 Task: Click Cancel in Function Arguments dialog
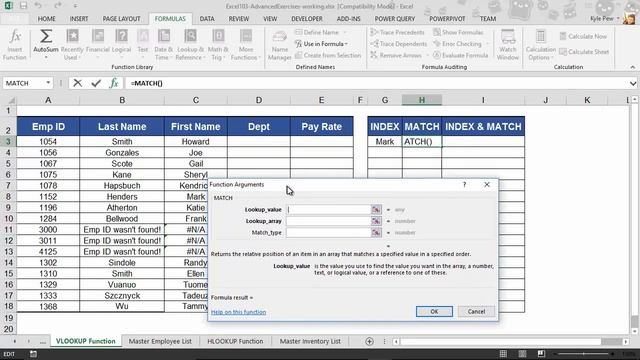click(x=476, y=311)
